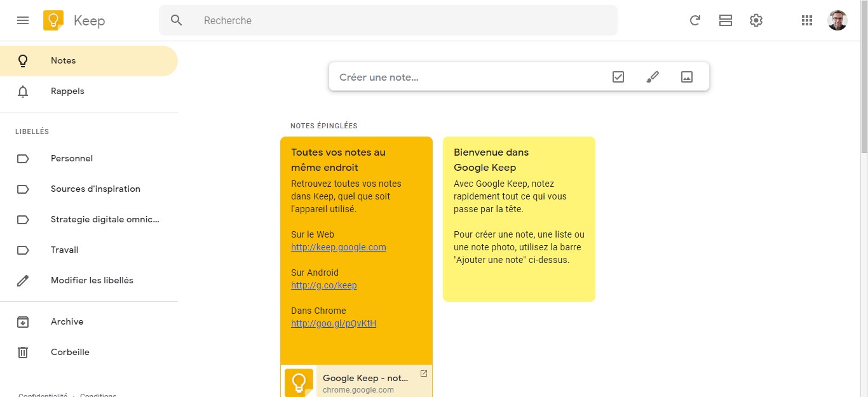The height and width of the screenshot is (397, 868).
Task: Open the Bienvenue dans Google Keep note
Action: click(x=519, y=219)
